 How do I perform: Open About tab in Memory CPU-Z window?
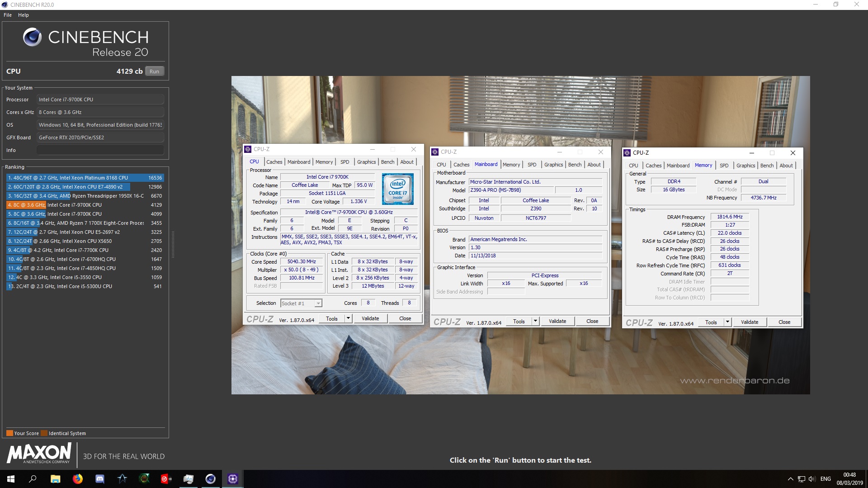point(786,166)
